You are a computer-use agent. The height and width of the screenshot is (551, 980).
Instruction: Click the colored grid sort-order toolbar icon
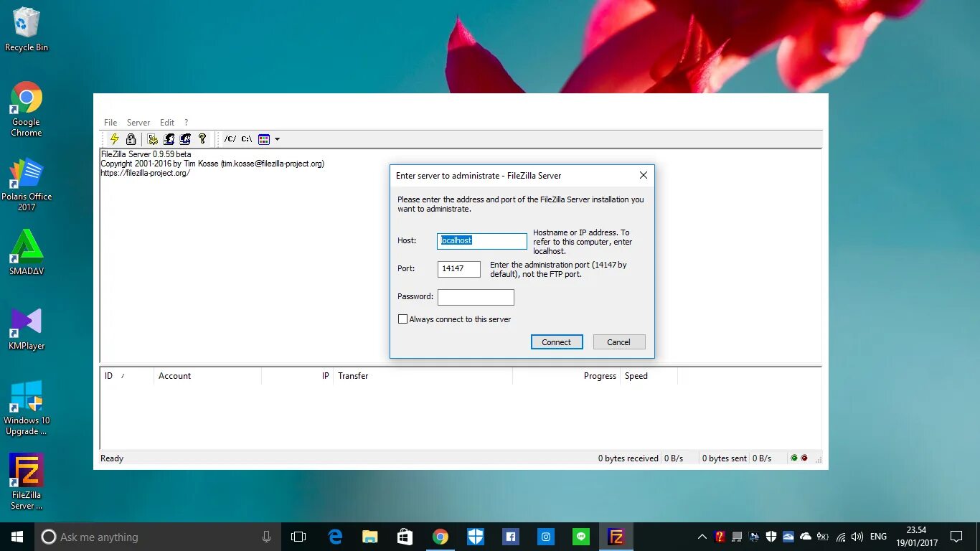pyautogui.click(x=264, y=139)
